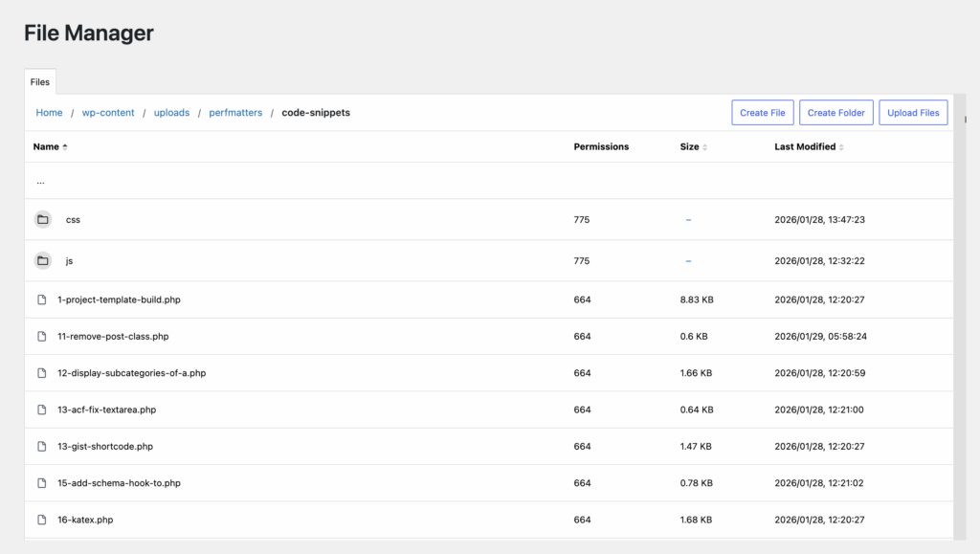Viewport: 980px width, 554px height.
Task: Open the js folder icon
Action: (42, 259)
